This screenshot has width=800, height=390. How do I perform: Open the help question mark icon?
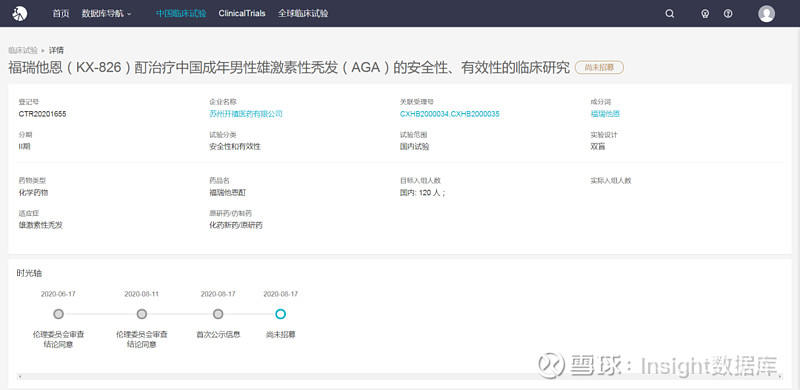point(728,14)
